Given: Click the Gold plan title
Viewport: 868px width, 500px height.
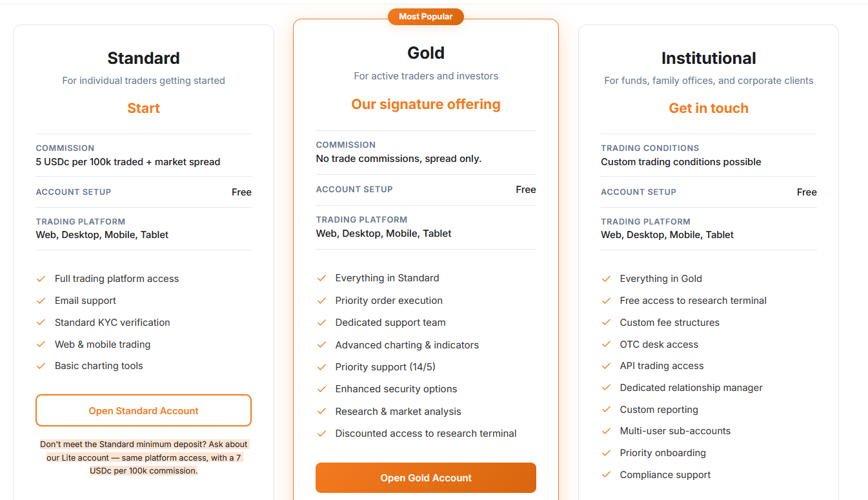Looking at the screenshot, I should [x=426, y=53].
